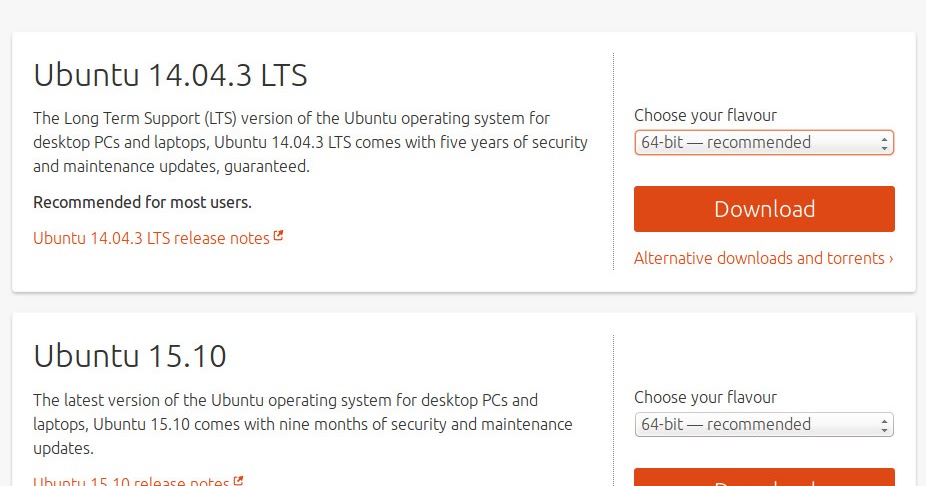The width and height of the screenshot is (926, 486).
Task: Click the chevron after Alternative downloads and torrents
Action: [x=890, y=259]
